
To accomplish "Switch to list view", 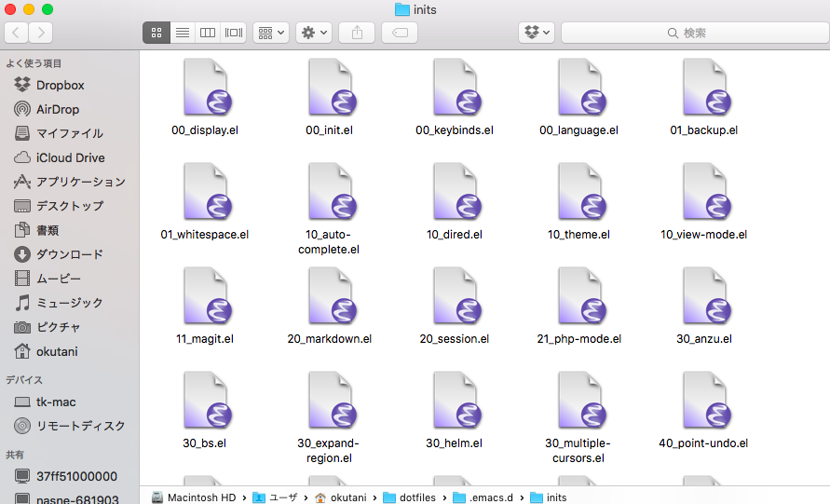I will [x=183, y=33].
